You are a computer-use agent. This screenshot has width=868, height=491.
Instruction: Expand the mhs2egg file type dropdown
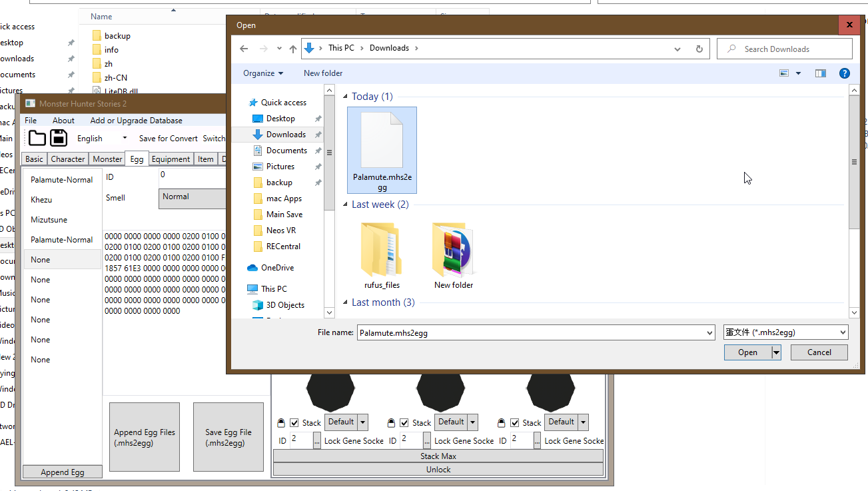click(785, 332)
